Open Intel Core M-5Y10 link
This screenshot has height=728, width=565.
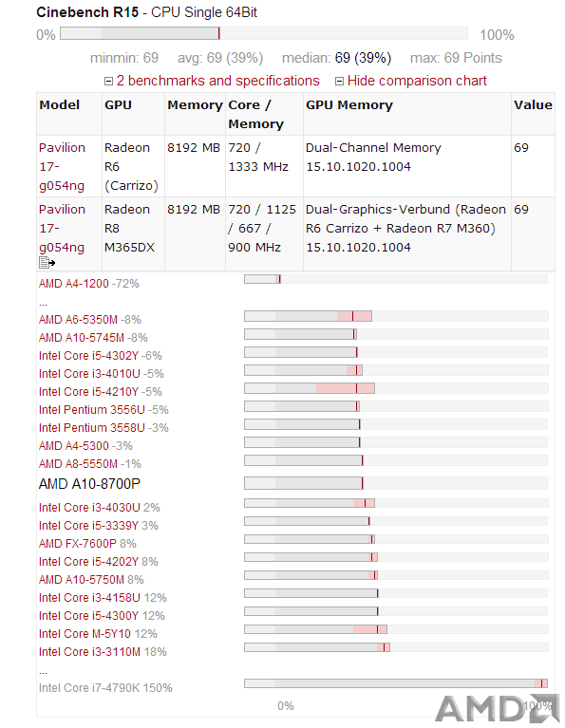click(85, 634)
